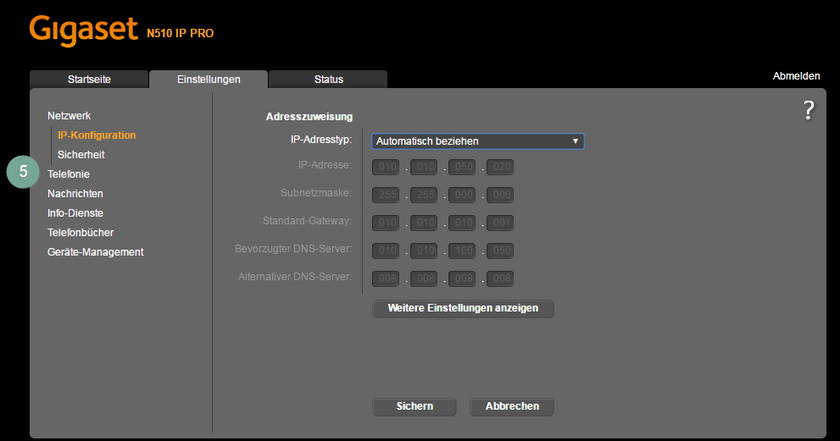The image size is (840, 441).
Task: Select the Einstellungen tab
Action: (x=208, y=79)
